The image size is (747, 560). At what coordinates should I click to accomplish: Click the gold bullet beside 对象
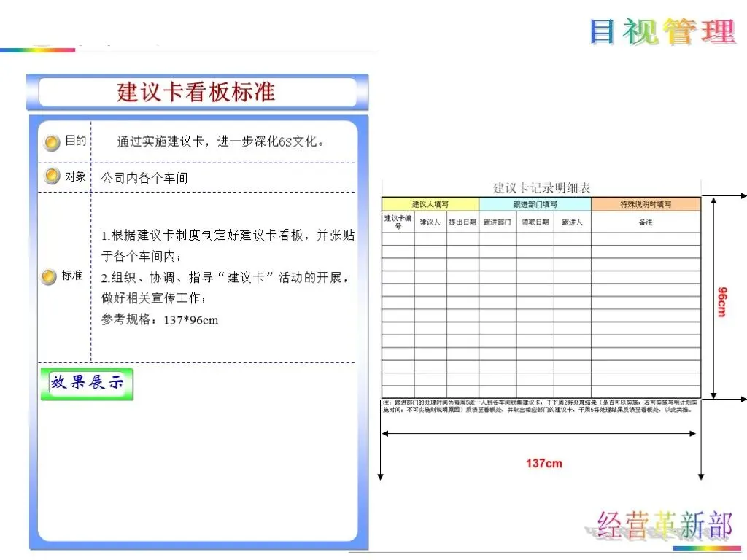(52, 176)
